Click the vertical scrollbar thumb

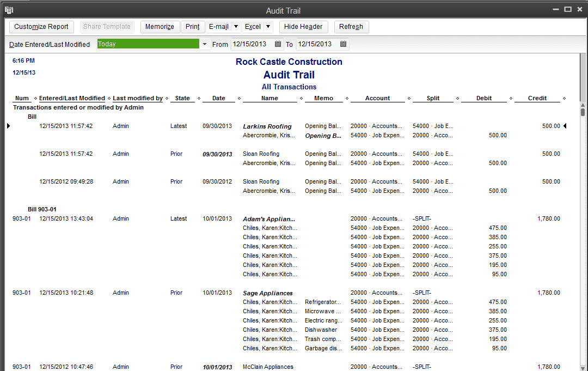coord(583,112)
